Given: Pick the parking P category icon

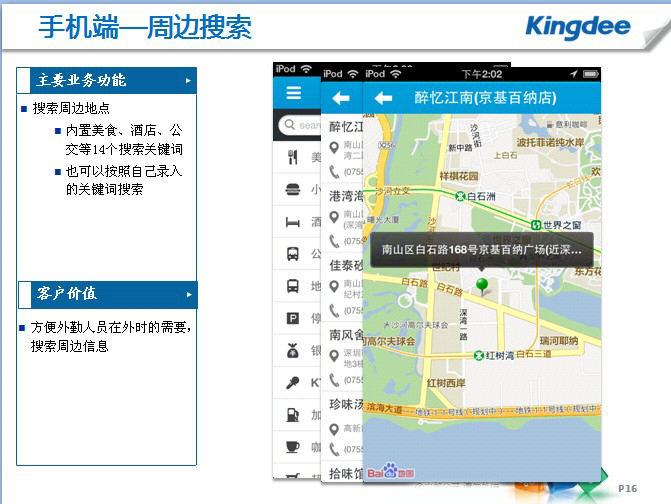Looking at the screenshot, I should (x=293, y=318).
